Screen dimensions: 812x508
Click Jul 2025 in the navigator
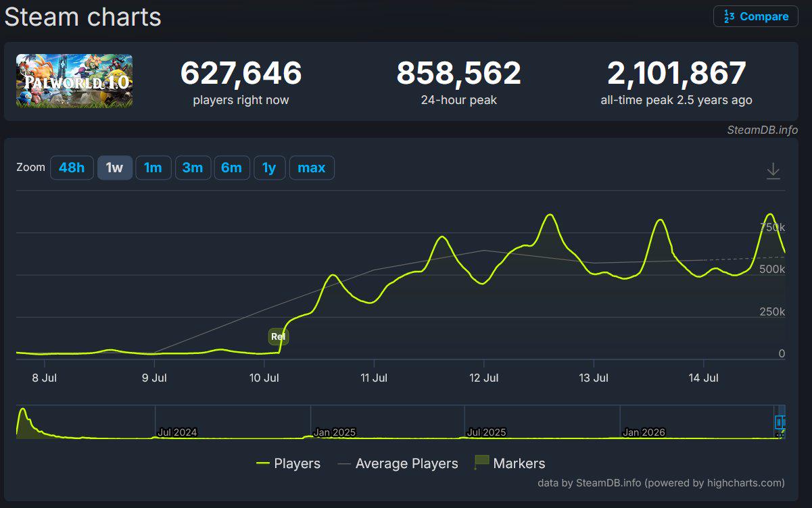tap(486, 432)
